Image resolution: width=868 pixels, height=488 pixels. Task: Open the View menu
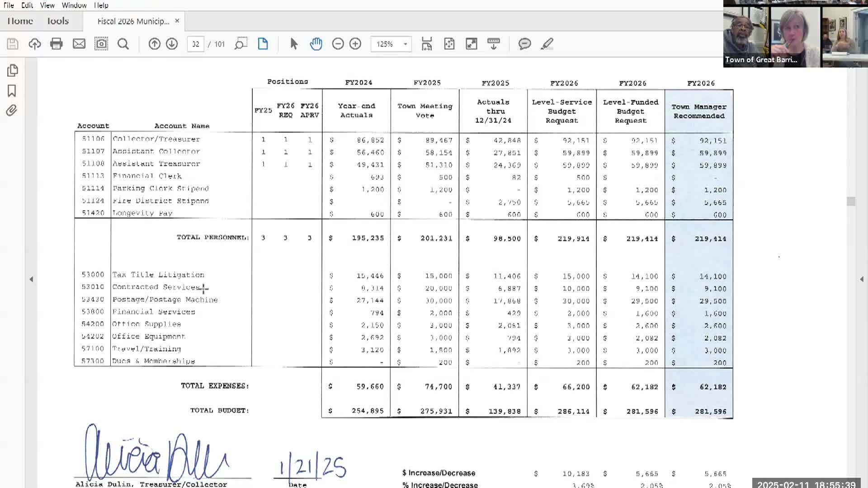click(47, 5)
